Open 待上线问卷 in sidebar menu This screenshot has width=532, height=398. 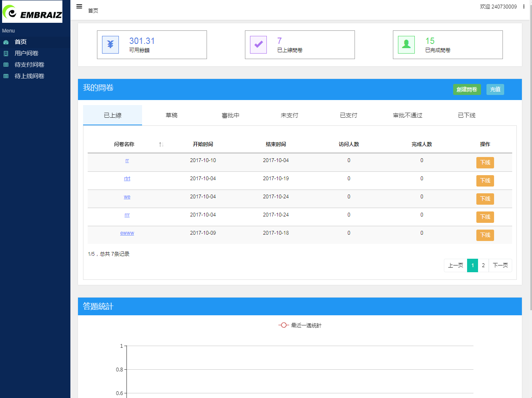click(30, 76)
